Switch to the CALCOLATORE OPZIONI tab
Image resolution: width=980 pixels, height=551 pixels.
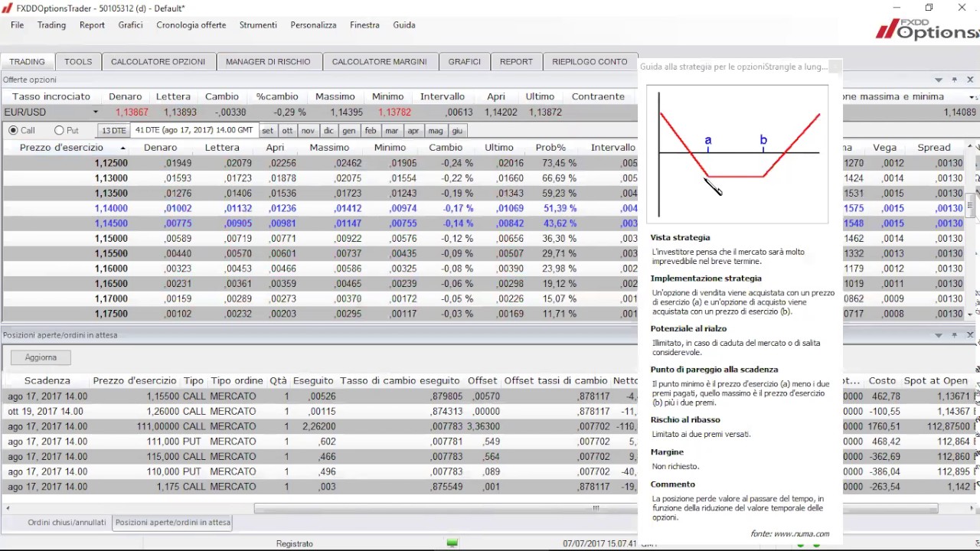click(158, 62)
